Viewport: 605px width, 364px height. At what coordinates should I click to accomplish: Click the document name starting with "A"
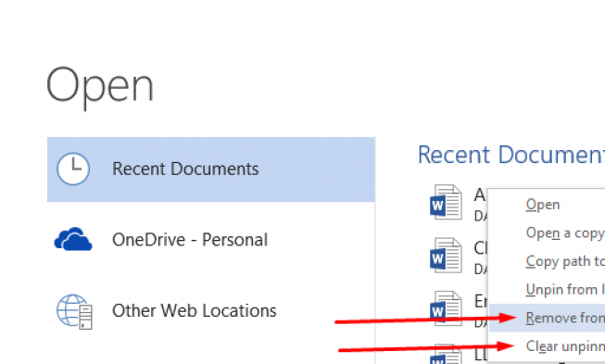click(480, 195)
